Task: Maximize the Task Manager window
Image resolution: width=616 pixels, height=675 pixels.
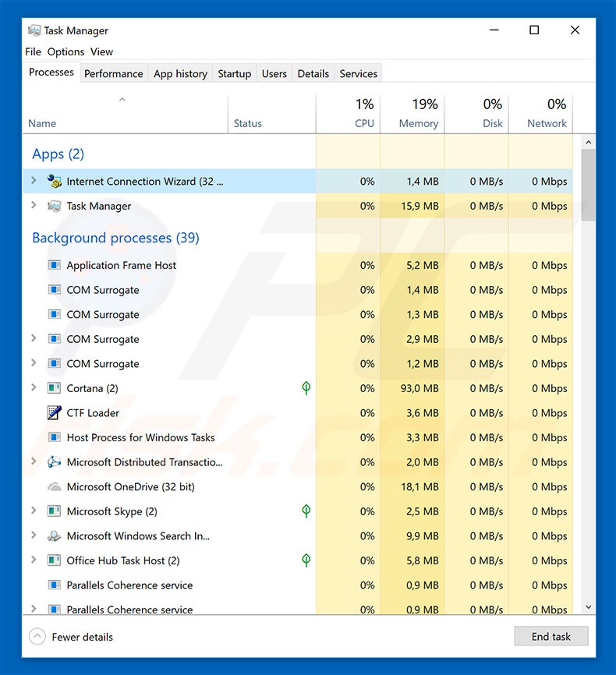Action: (534, 30)
